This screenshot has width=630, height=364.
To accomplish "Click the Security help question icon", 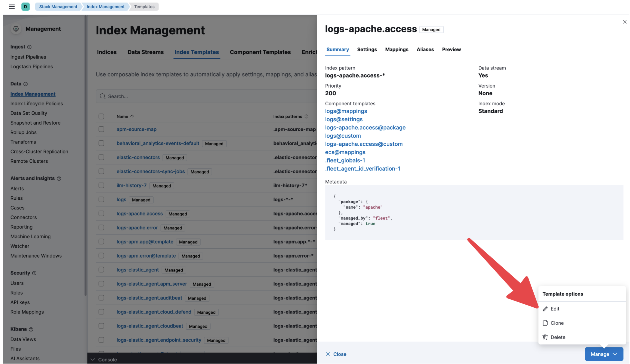I will click(34, 273).
